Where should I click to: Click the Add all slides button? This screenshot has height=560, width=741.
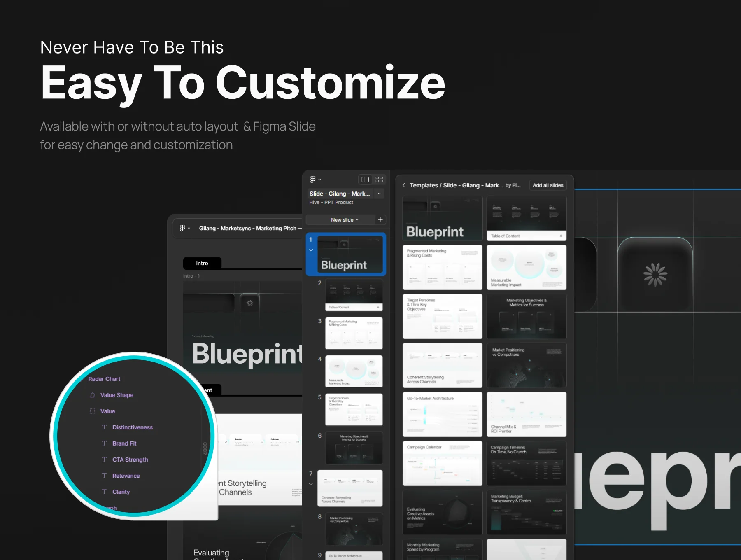click(x=548, y=185)
